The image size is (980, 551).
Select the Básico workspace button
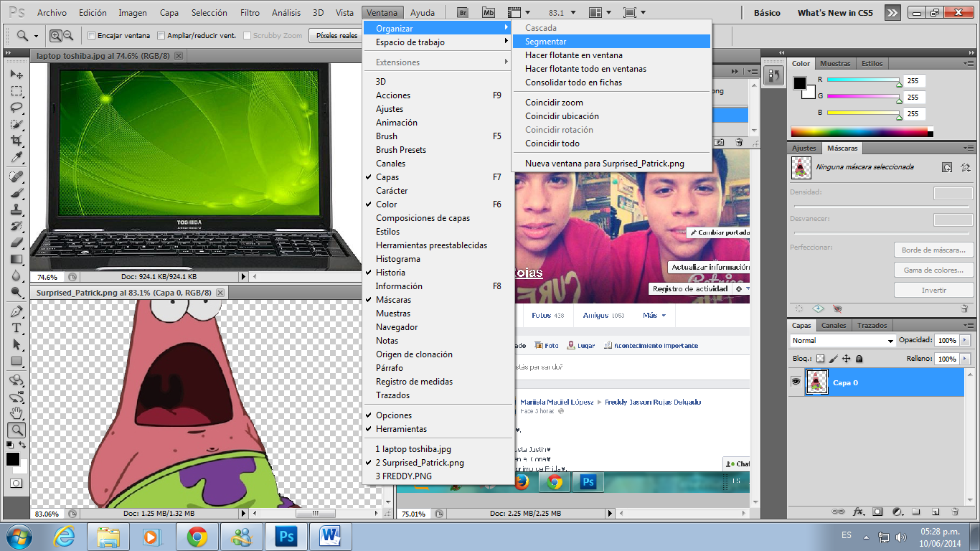768,12
